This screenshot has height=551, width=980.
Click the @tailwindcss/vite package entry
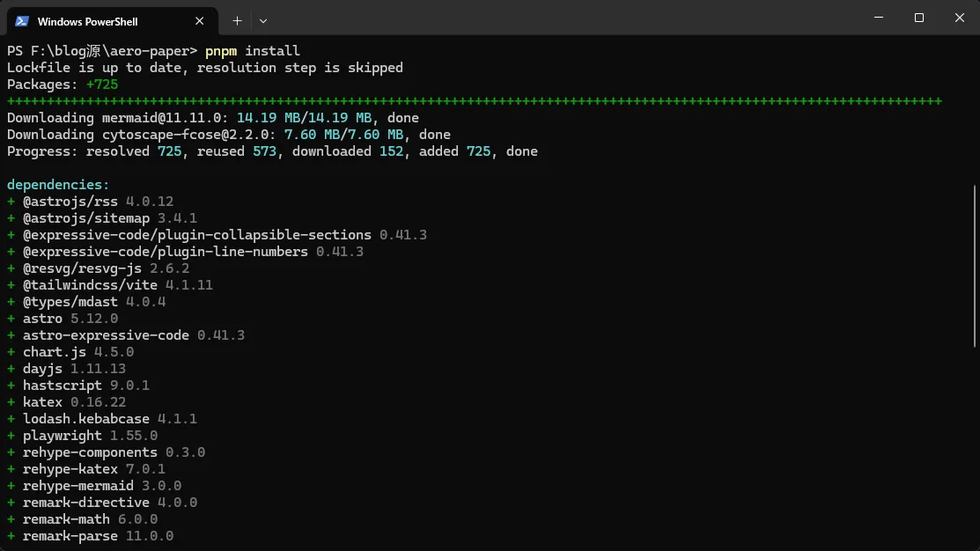(109, 285)
